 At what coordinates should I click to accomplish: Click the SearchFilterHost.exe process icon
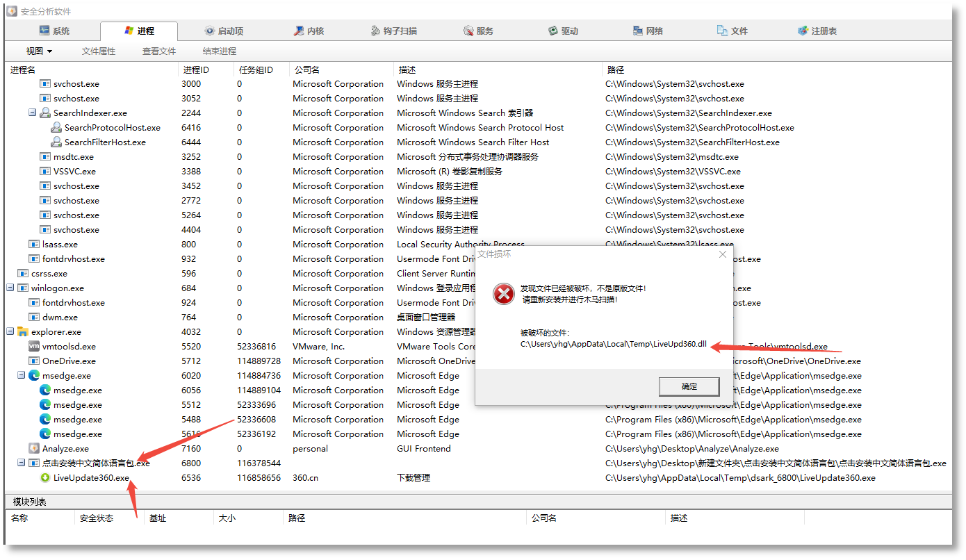click(56, 142)
